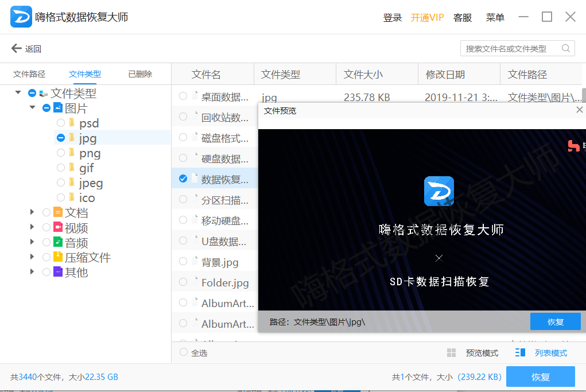Click the orange 文档 category icon

pos(58,212)
